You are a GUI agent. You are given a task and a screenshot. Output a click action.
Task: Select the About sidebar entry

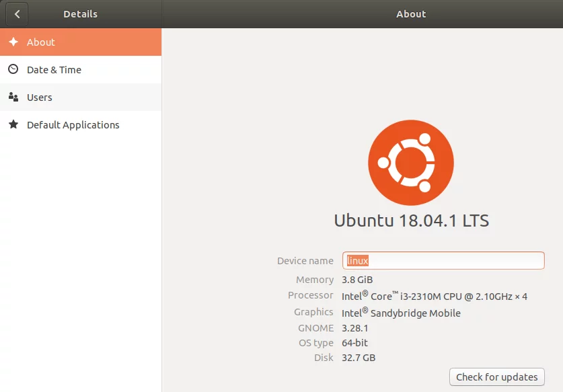pyautogui.click(x=81, y=42)
